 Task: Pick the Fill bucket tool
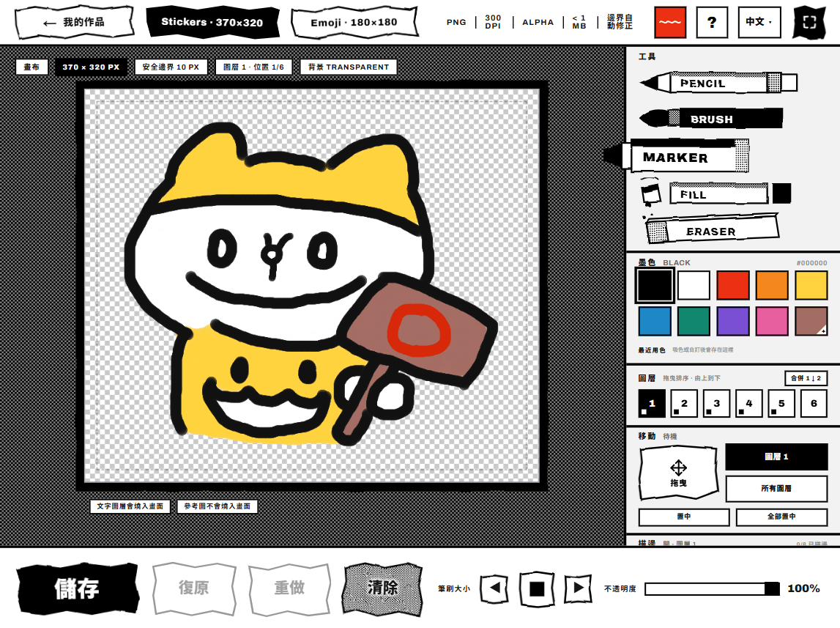(x=716, y=194)
